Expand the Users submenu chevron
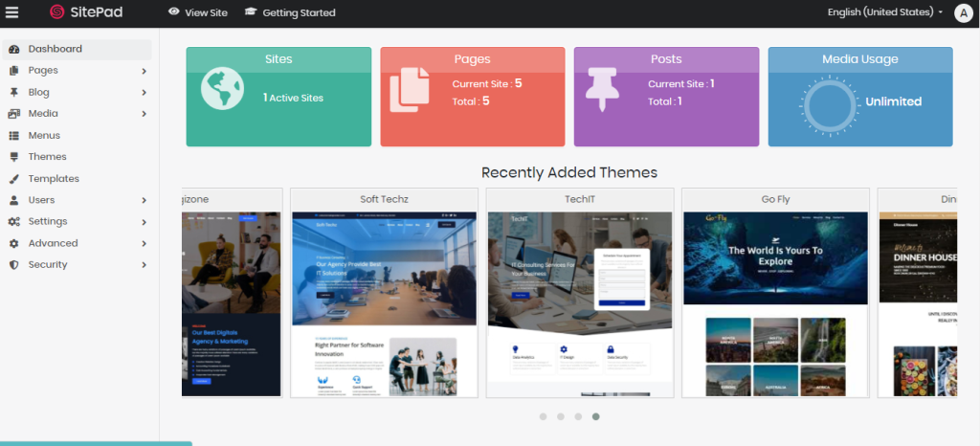 (144, 201)
